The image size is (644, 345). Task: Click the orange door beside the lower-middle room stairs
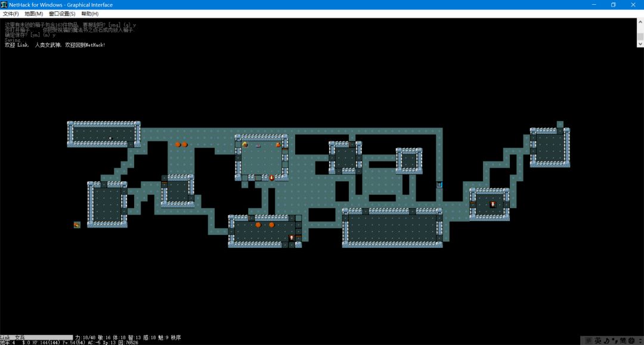299,238
